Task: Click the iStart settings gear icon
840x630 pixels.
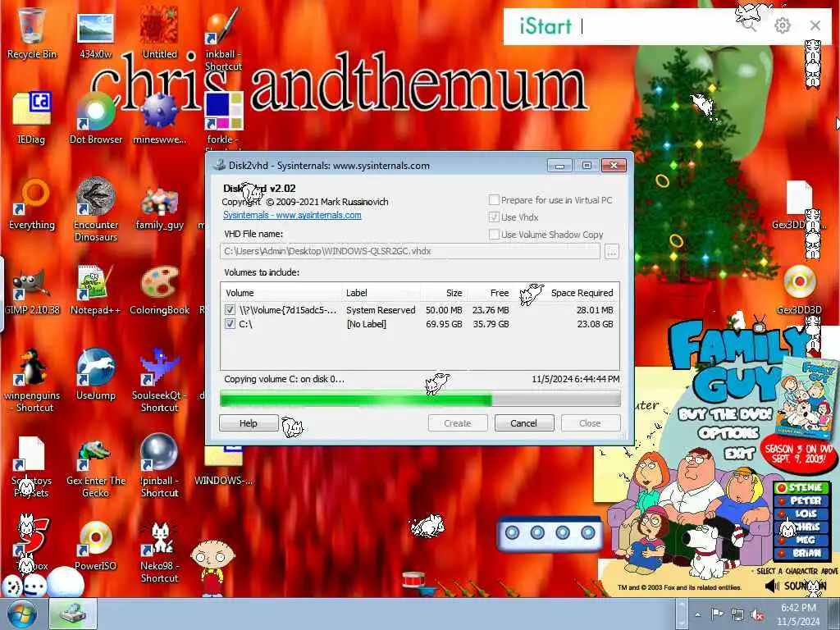Action: [x=782, y=25]
